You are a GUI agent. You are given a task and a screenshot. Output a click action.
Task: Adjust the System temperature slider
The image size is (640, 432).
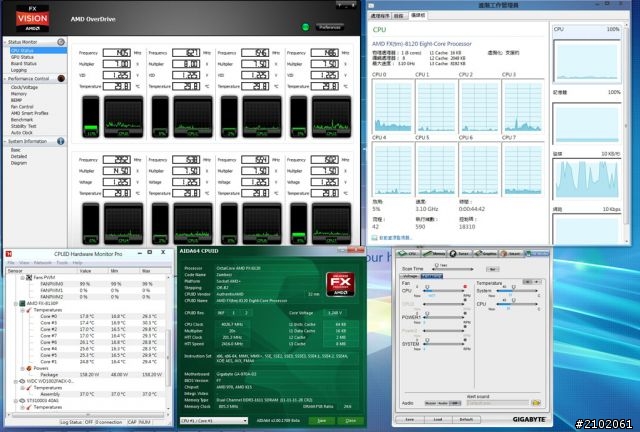click(517, 291)
